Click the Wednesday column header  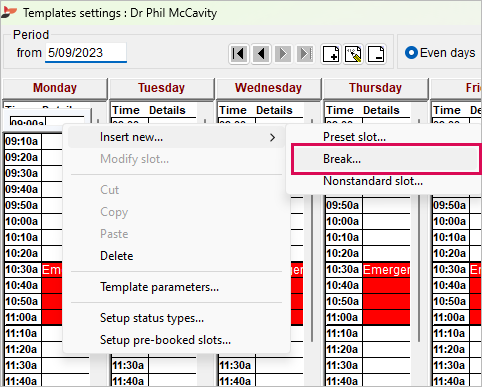[x=268, y=88]
